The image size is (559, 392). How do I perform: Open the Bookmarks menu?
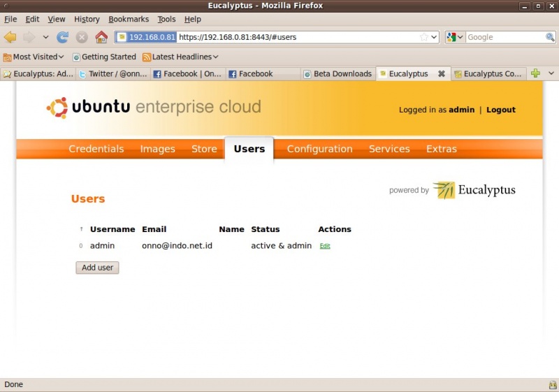[x=129, y=19]
